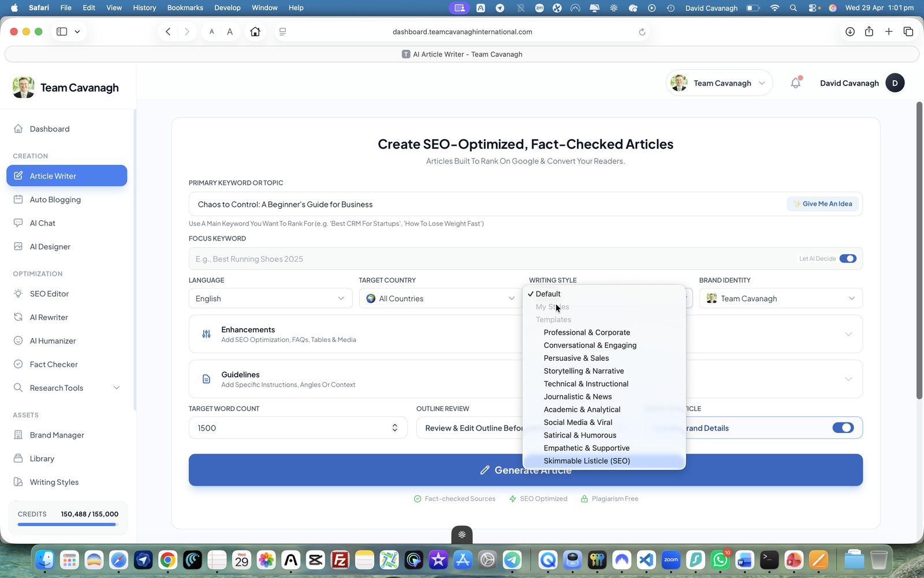Show Safari tab overview icon
This screenshot has height=578, width=924.
[908, 32]
